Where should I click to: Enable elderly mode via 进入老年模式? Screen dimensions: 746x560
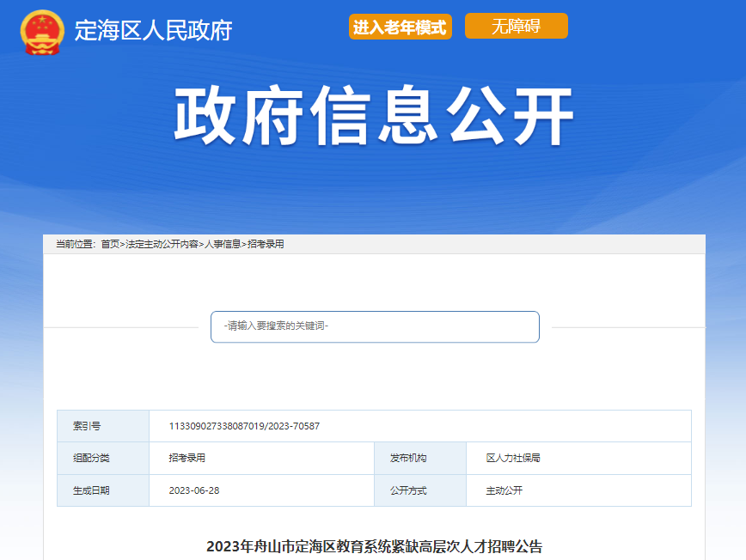[x=400, y=27]
